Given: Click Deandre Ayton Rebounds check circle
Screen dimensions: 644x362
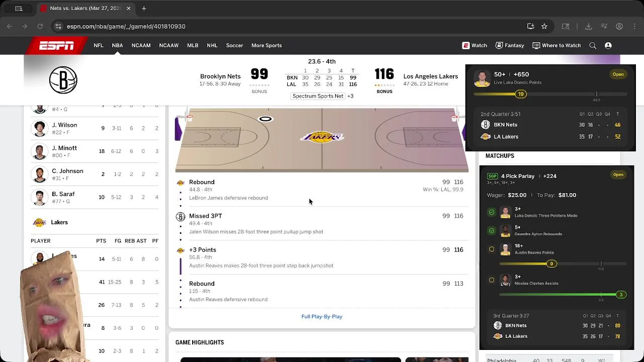Looking at the screenshot, I should coord(492,230).
